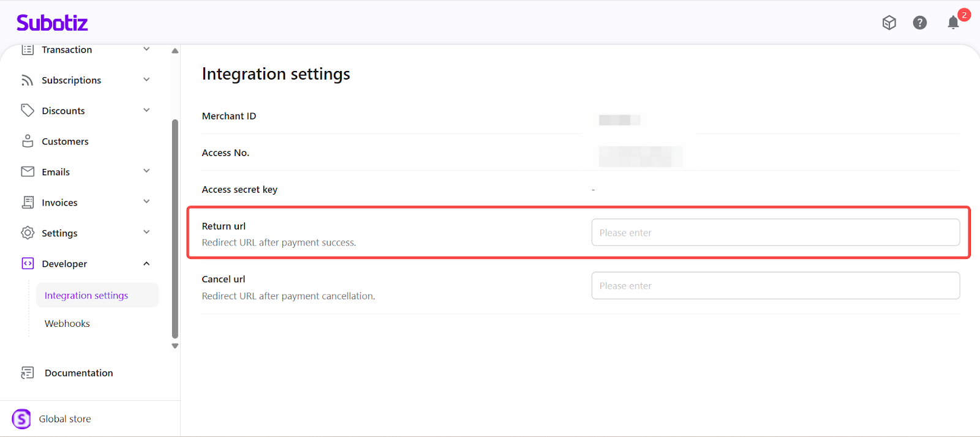Click the notification bell icon
The width and height of the screenshot is (980, 437).
953,23
